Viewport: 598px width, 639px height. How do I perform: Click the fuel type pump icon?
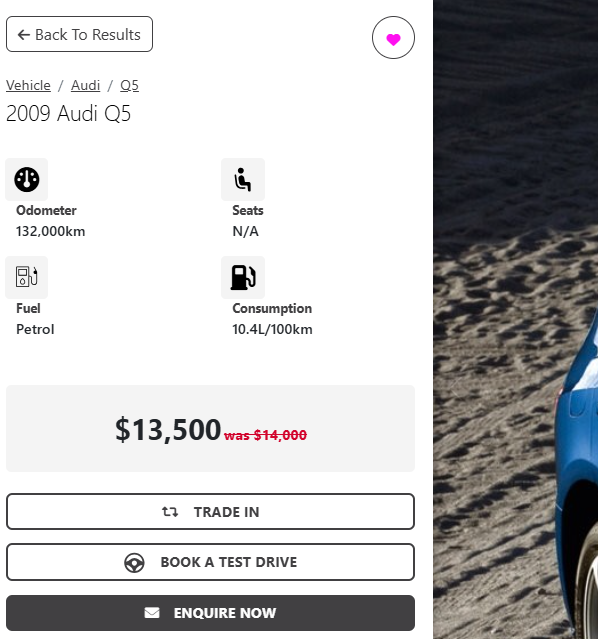pyautogui.click(x=26, y=277)
